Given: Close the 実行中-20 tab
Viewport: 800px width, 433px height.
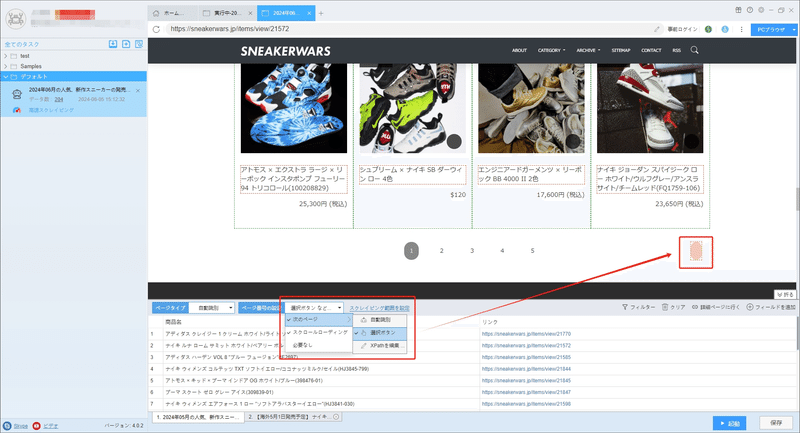Looking at the screenshot, I should 250,13.
